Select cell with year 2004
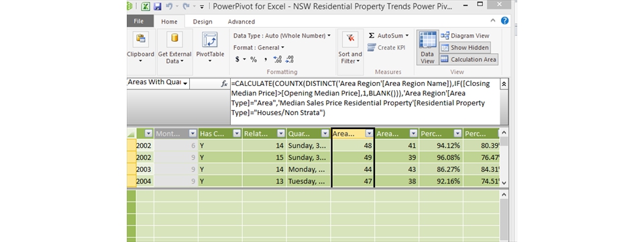The height and width of the screenshot is (242, 644). coord(145,181)
